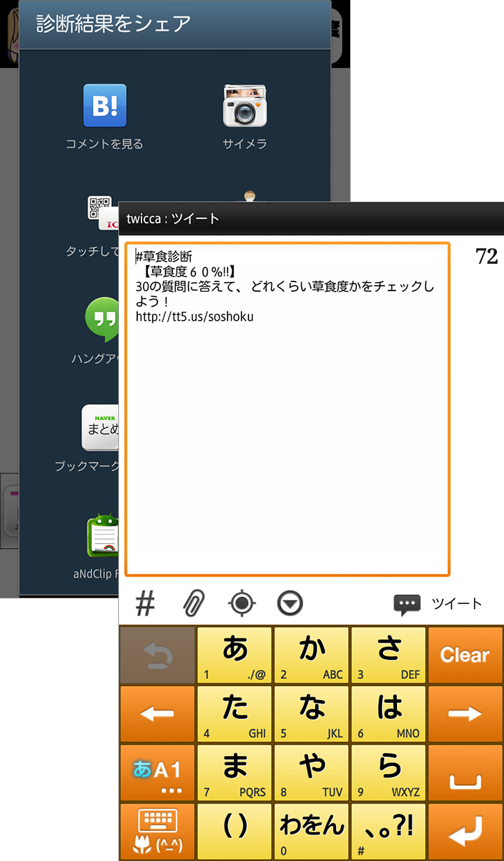
Task: Expand the circled down-arrow options menu
Action: click(x=289, y=603)
